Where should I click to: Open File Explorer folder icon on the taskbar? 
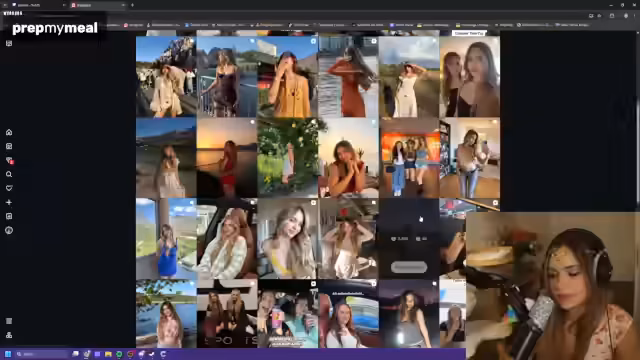pyautogui.click(x=108, y=354)
